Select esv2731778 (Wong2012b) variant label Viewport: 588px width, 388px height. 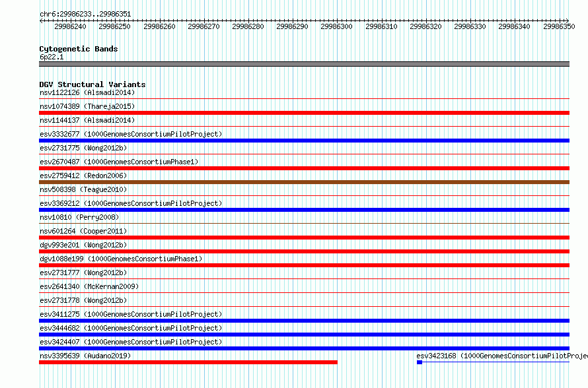pyautogui.click(x=83, y=300)
